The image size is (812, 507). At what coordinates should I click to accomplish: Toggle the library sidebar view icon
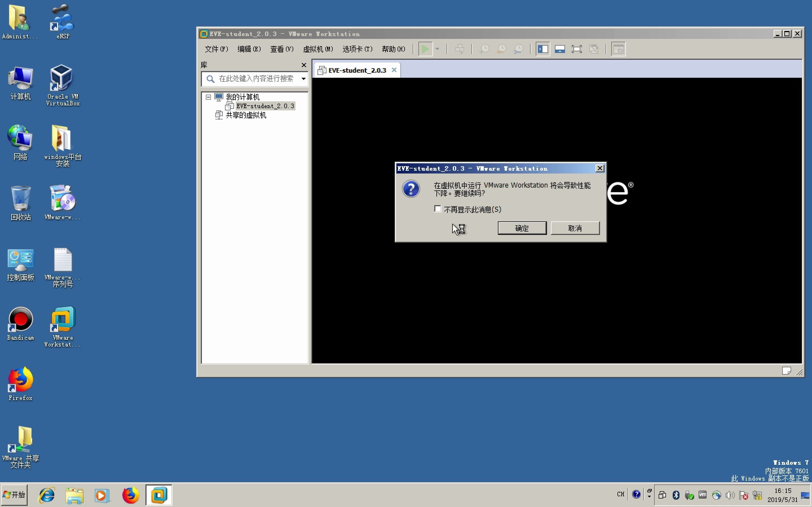point(542,49)
